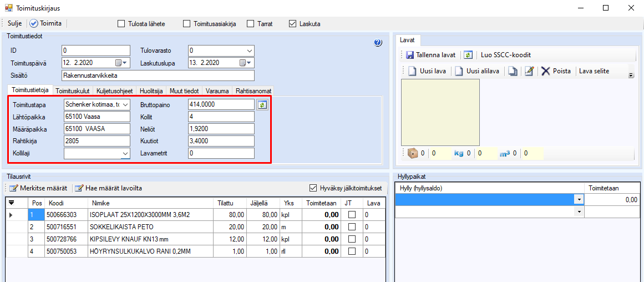
Task: Toggle JT checkbox for ISOPLAAT row
Action: [352, 214]
